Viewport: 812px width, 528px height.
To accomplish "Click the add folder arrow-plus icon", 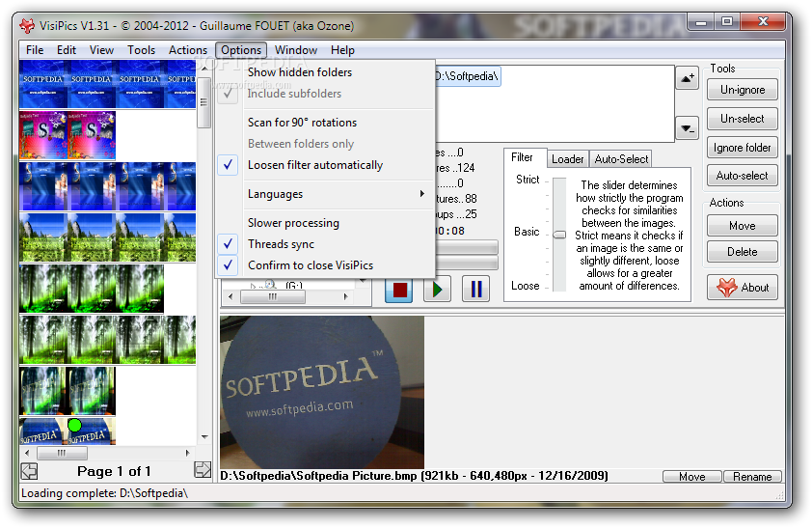I will (x=687, y=78).
